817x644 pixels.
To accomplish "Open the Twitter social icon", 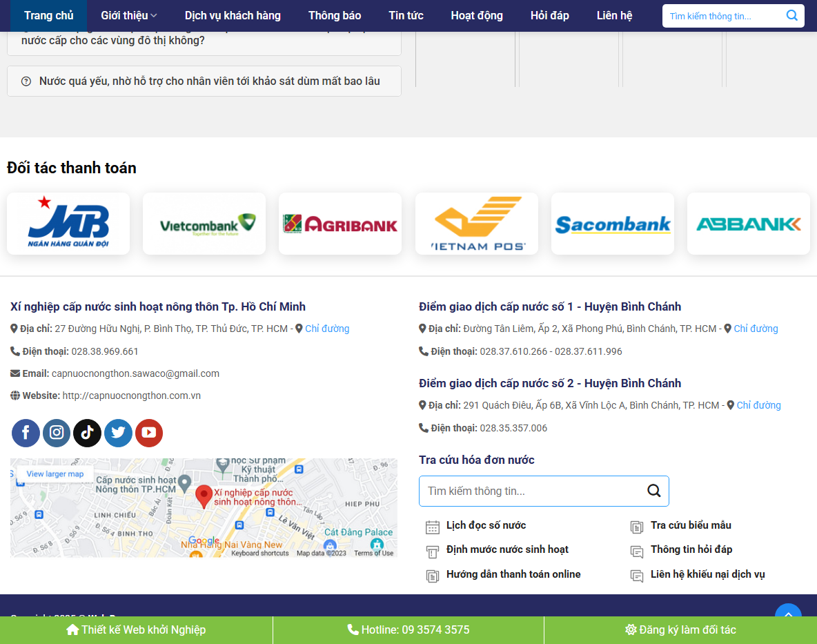I will 118,433.
